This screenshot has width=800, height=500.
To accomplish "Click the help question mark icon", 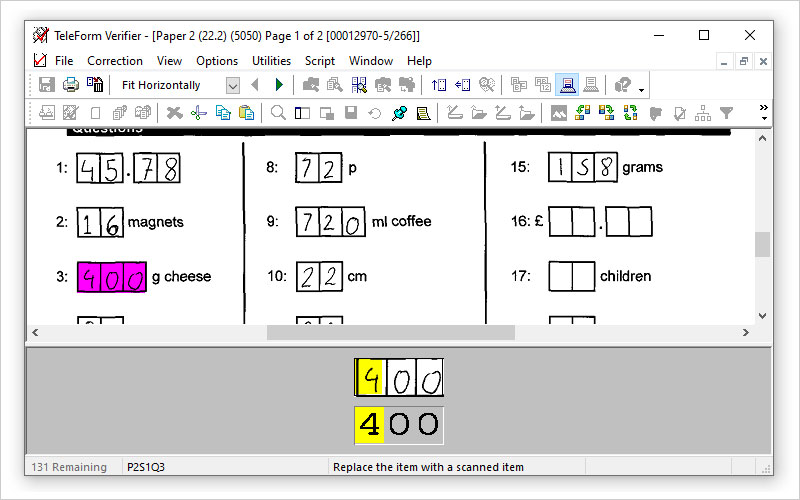I will tap(623, 85).
